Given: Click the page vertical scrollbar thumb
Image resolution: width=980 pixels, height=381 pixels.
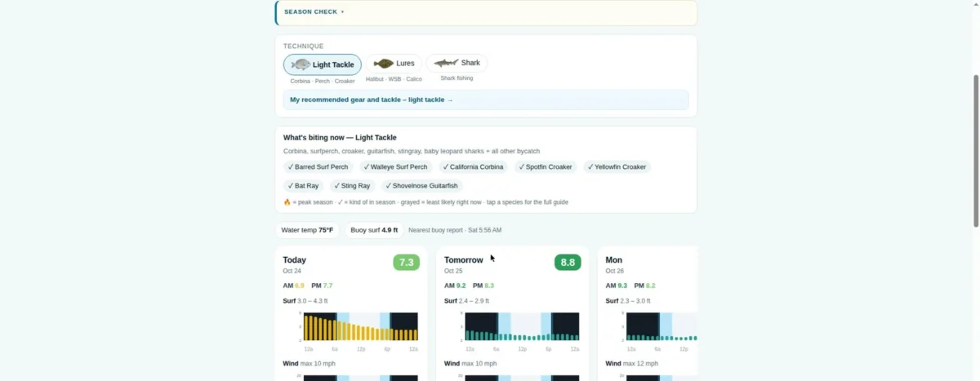Looking at the screenshot, I should point(976,151).
